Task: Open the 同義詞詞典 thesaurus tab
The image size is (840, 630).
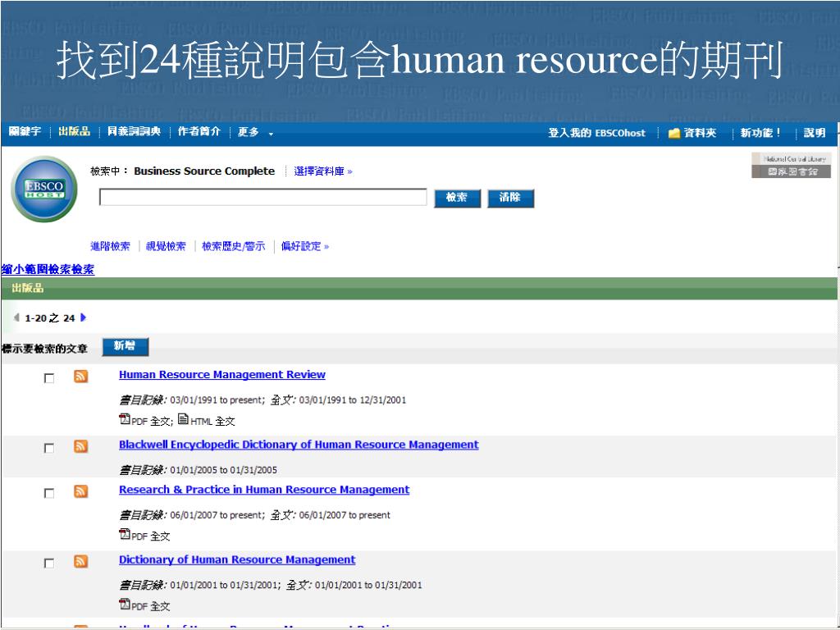Action: (134, 133)
